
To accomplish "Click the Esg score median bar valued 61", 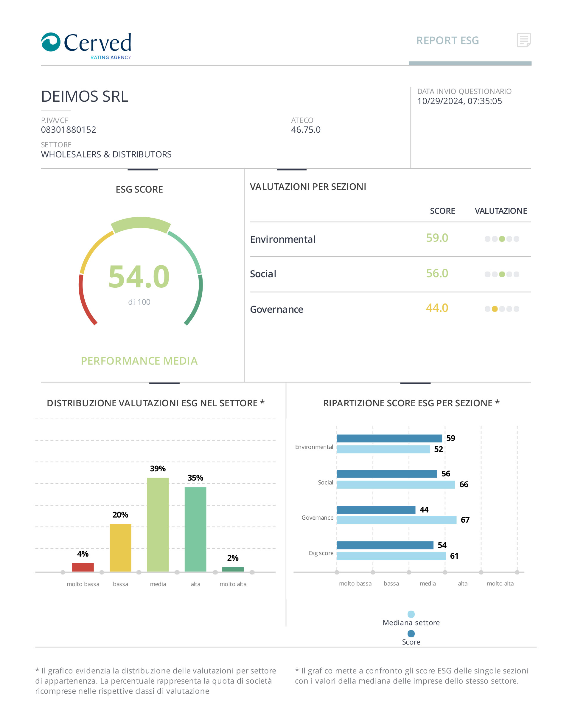I will [391, 556].
